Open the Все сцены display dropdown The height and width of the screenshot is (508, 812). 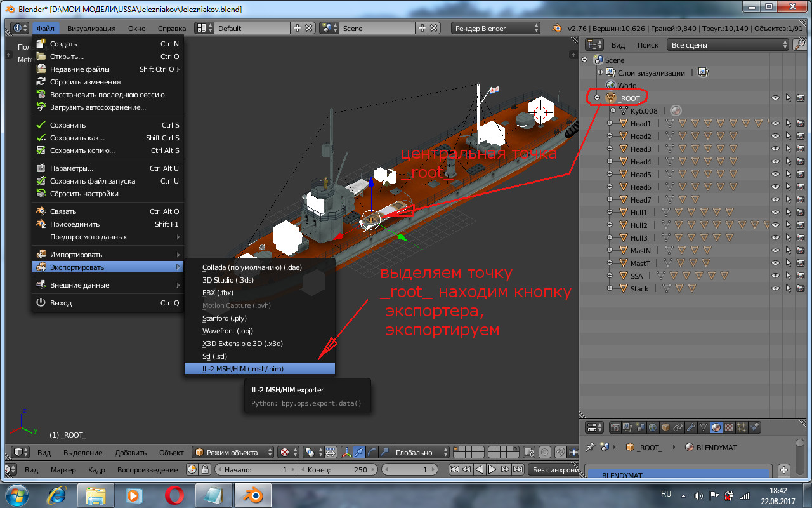(x=728, y=44)
